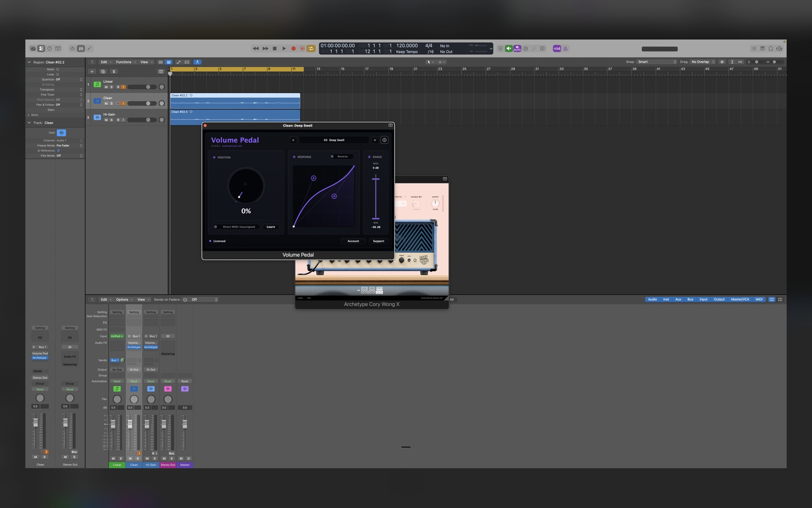812x508 pixels.
Task: Open the mixer Edit menu
Action: click(106, 299)
